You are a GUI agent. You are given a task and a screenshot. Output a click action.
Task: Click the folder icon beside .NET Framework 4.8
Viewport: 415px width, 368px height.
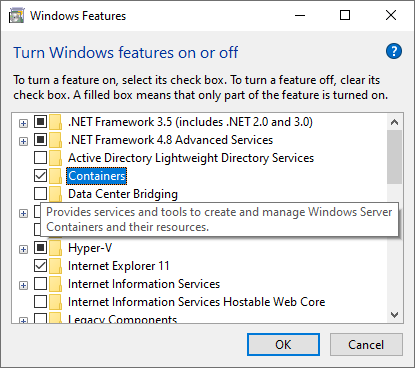(x=55, y=140)
